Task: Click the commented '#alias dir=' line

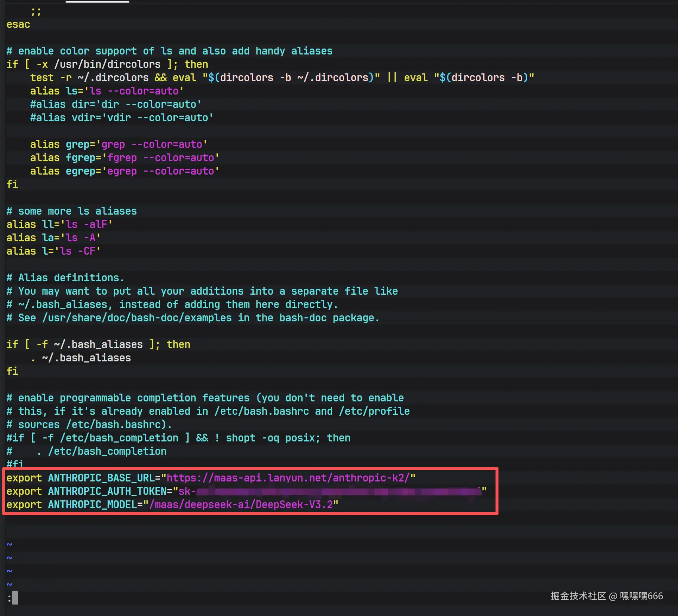Action: tap(116, 105)
